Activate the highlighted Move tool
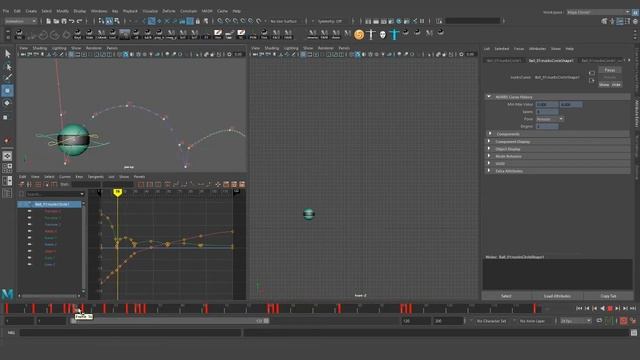Image resolution: width=640 pixels, height=360 pixels. (7, 90)
